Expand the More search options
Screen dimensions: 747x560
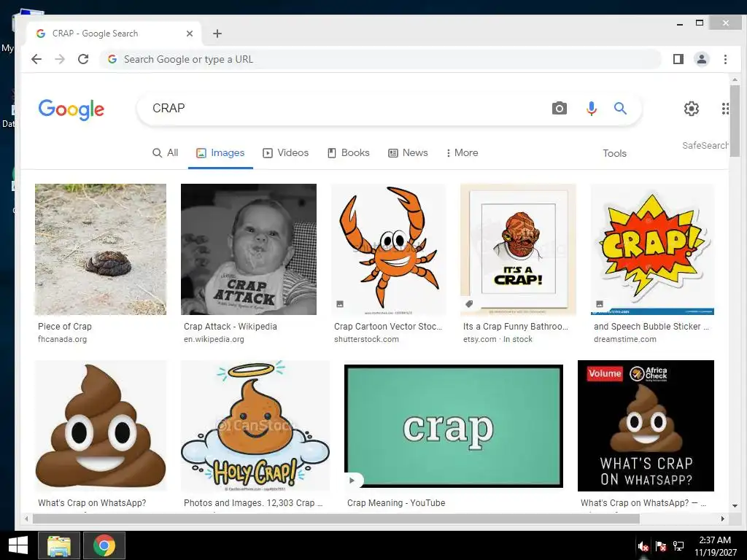(x=462, y=153)
